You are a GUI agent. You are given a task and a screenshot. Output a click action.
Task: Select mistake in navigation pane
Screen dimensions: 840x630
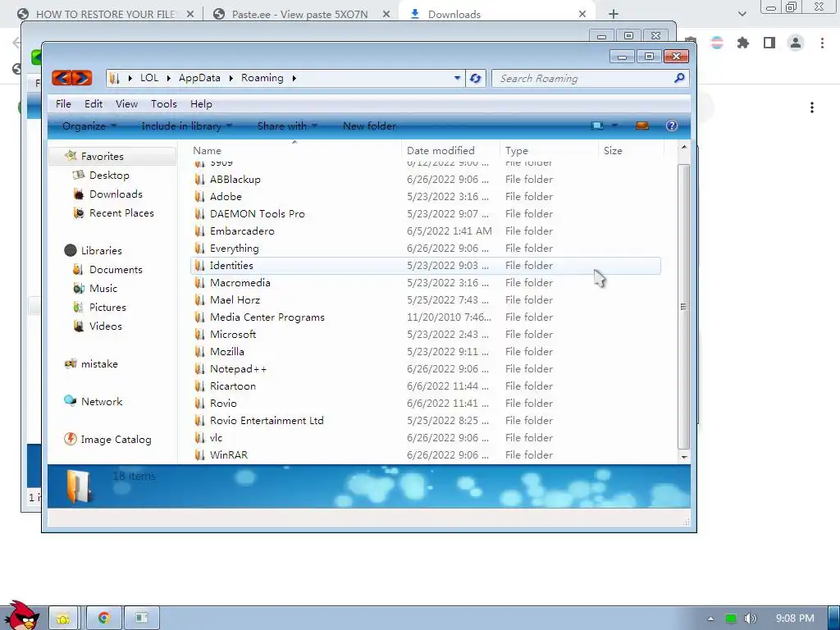coord(99,363)
